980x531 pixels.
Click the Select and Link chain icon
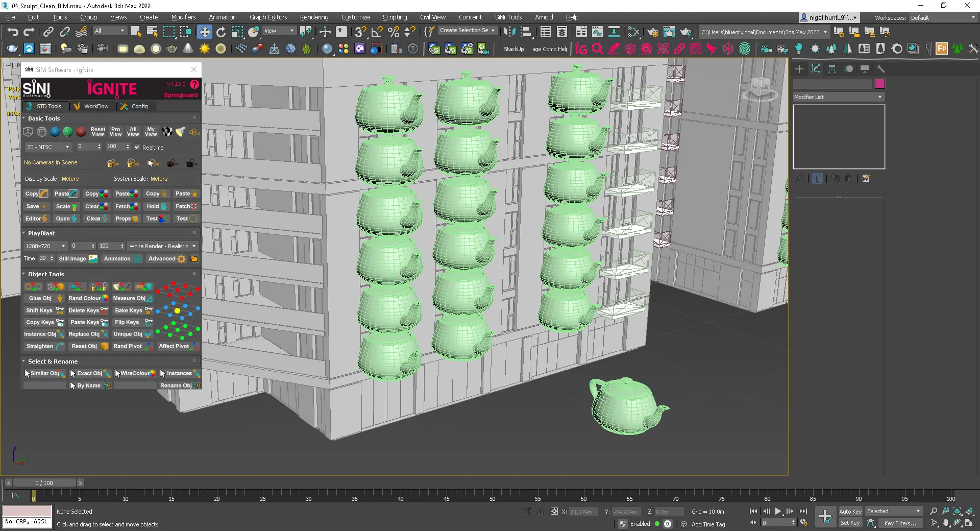(x=48, y=32)
